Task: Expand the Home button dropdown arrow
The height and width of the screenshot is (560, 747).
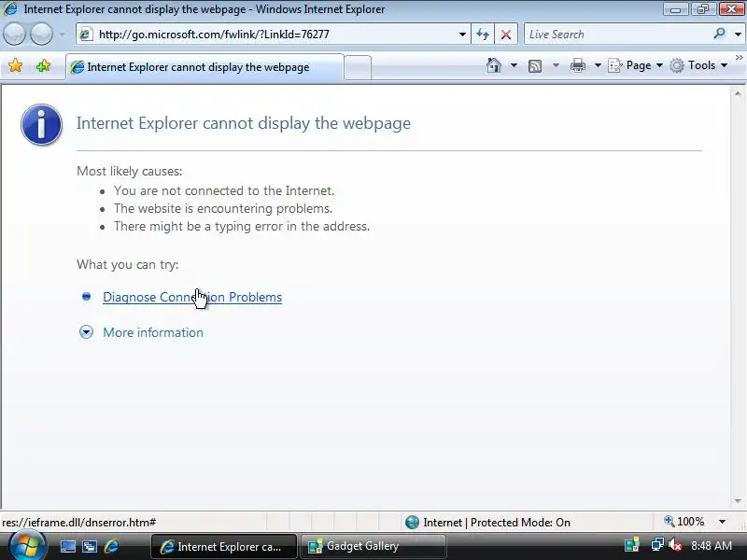Action: click(x=514, y=65)
